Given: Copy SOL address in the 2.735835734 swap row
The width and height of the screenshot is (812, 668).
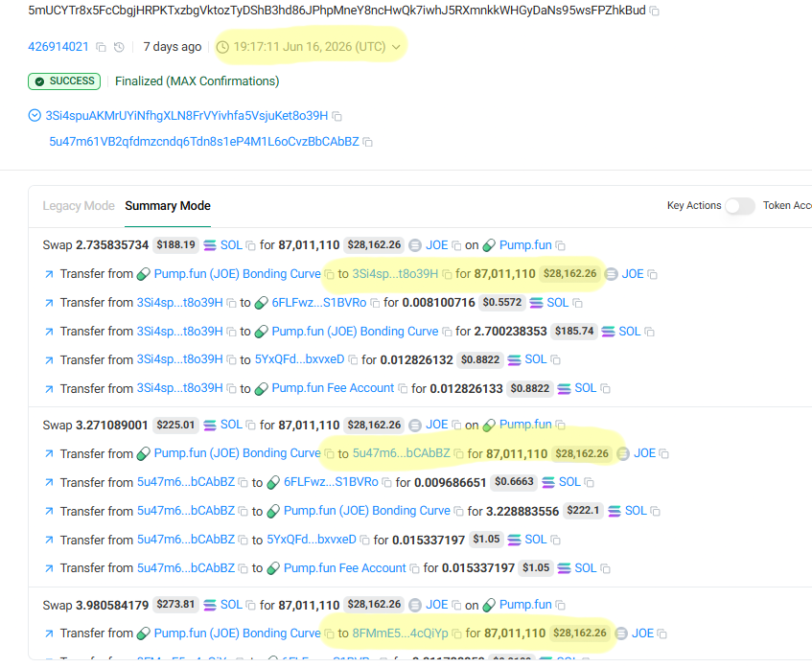Looking at the screenshot, I should click(x=250, y=245).
